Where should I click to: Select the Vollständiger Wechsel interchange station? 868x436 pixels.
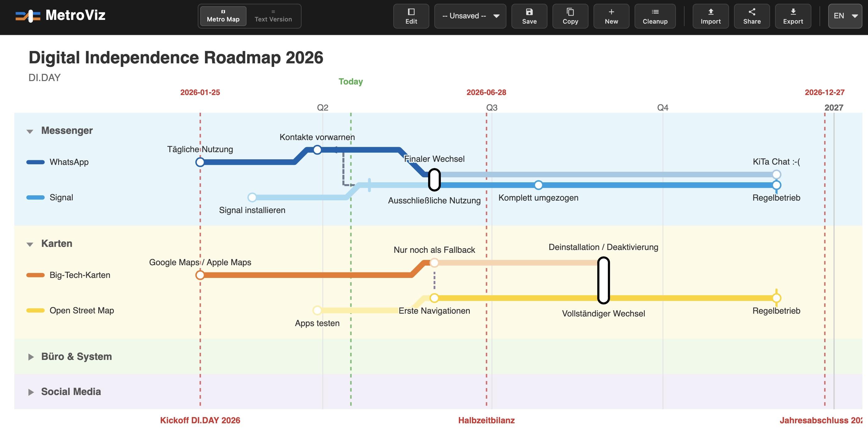pos(603,280)
